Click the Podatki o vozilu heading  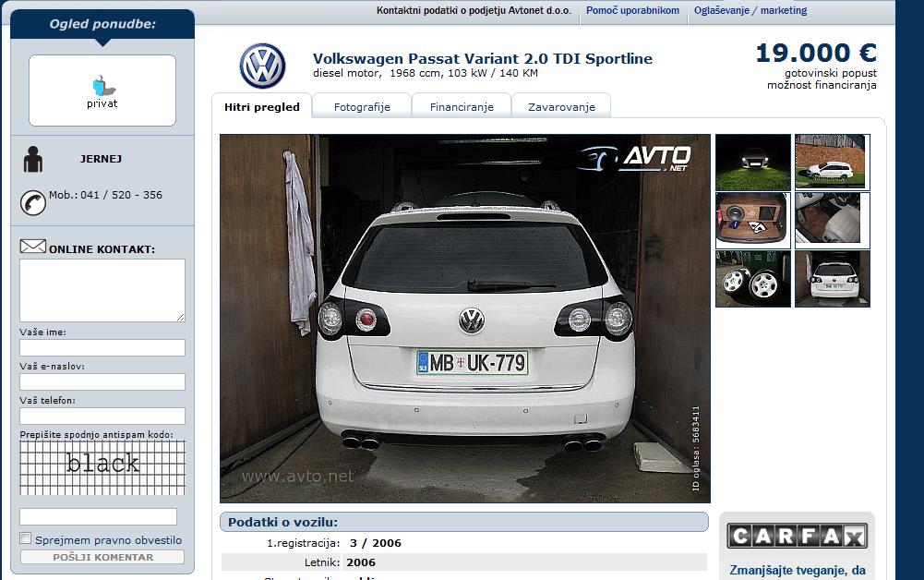coord(282,522)
